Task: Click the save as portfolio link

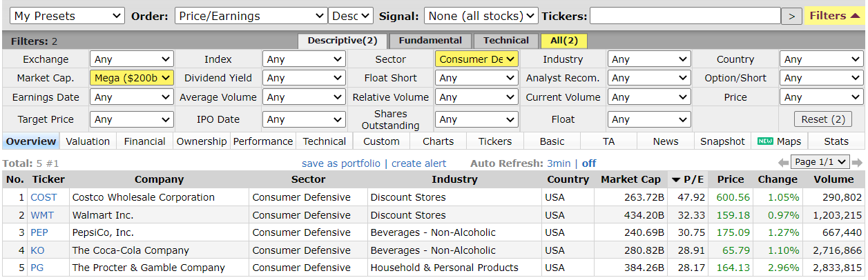Action: (x=340, y=163)
